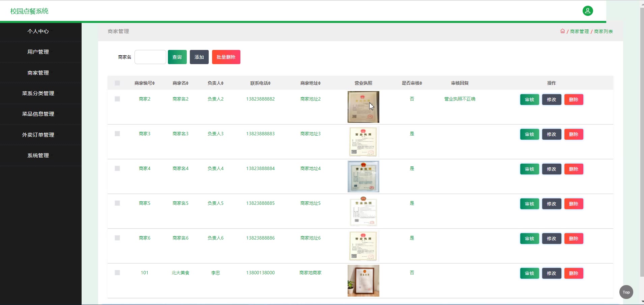Open business license thumbnail of 商家4

click(363, 176)
